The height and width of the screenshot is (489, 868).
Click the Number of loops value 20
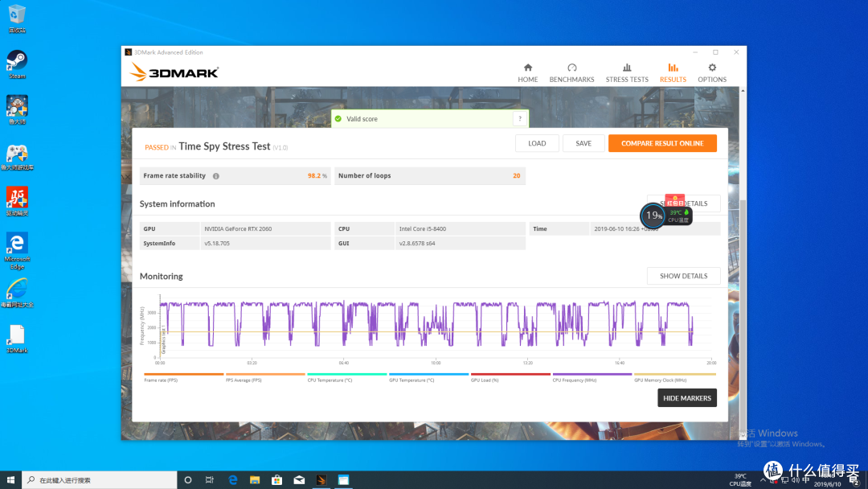coord(517,176)
